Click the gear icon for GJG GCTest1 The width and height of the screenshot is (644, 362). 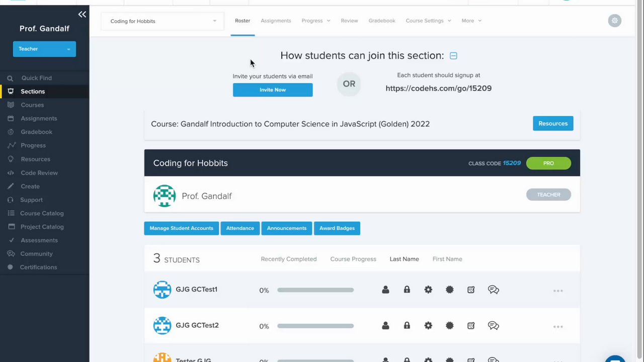[x=428, y=290]
